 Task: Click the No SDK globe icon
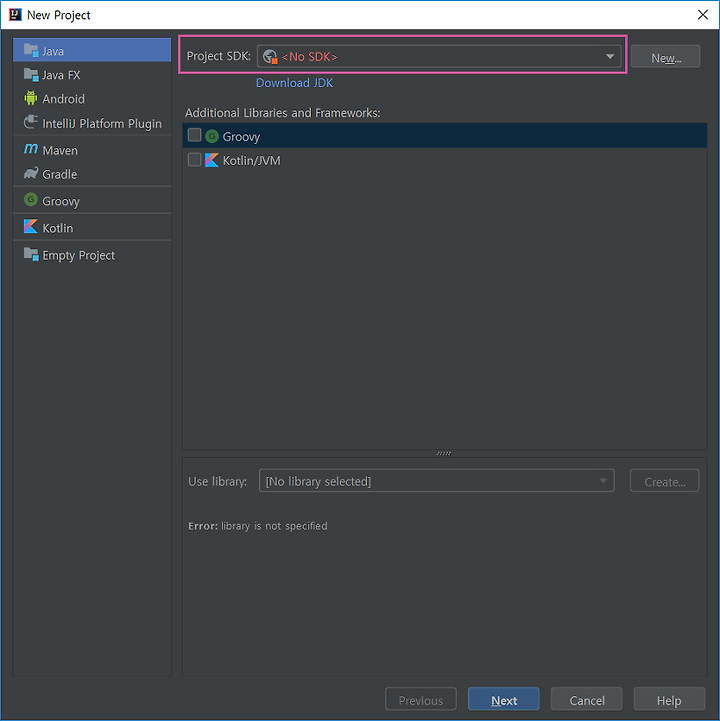pyautogui.click(x=270, y=57)
